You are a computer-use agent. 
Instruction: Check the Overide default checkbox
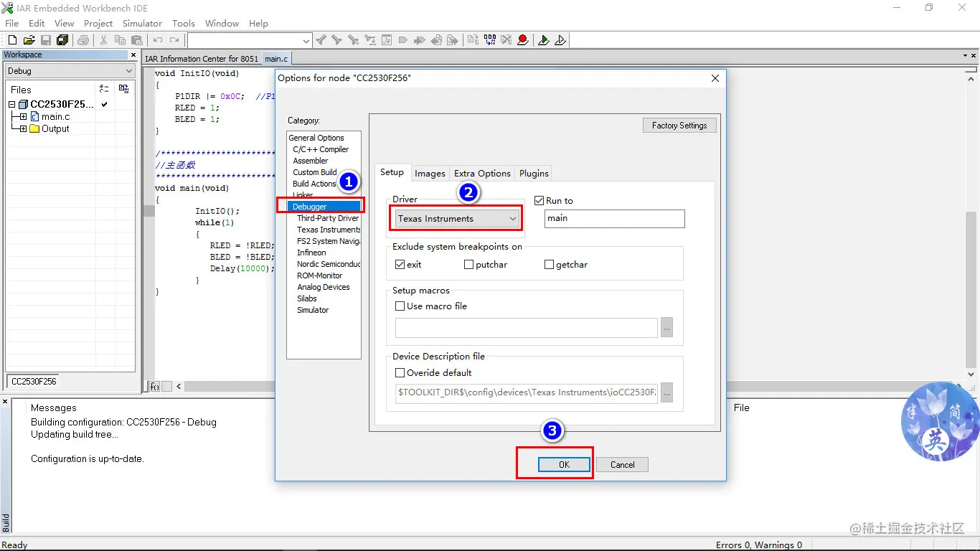(x=400, y=373)
